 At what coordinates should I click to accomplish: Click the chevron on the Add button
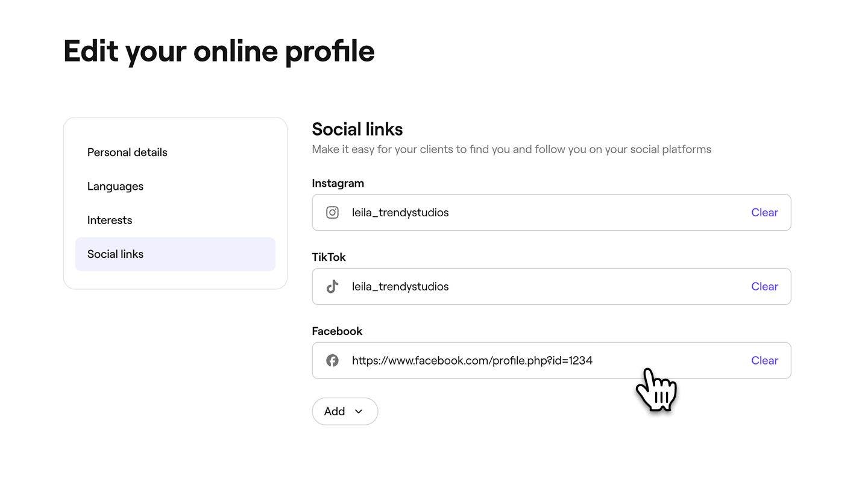tap(359, 412)
